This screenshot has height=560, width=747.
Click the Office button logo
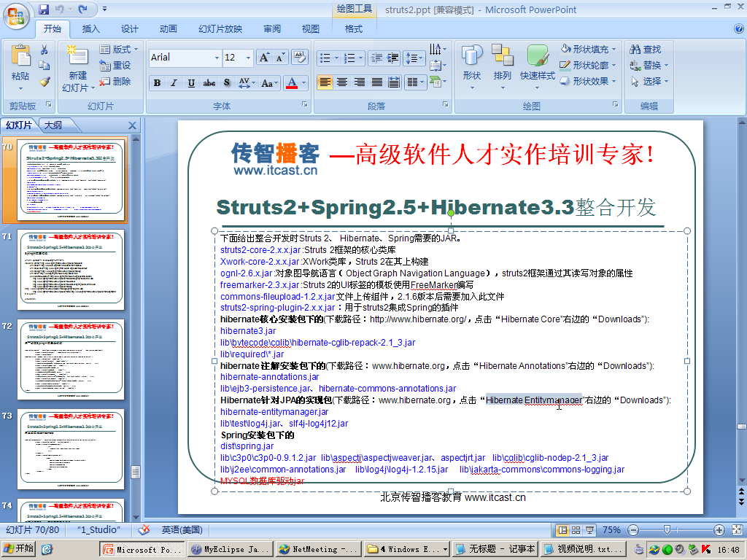coord(16,16)
